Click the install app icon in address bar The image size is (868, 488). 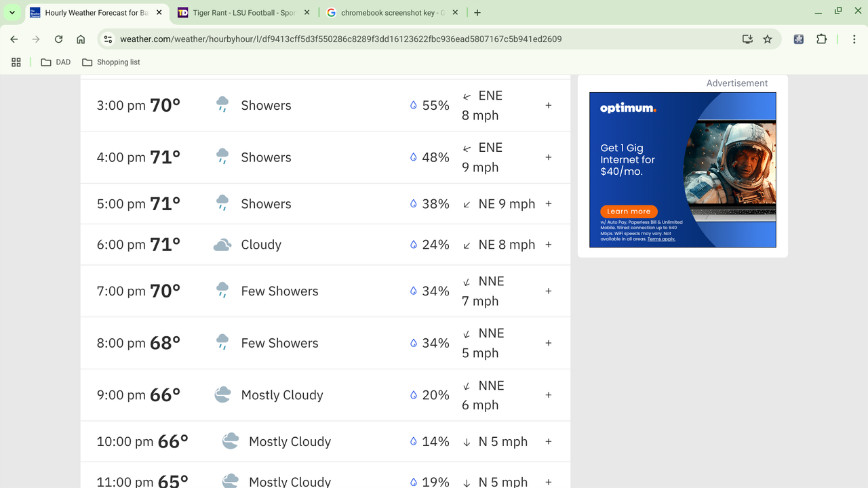(747, 39)
